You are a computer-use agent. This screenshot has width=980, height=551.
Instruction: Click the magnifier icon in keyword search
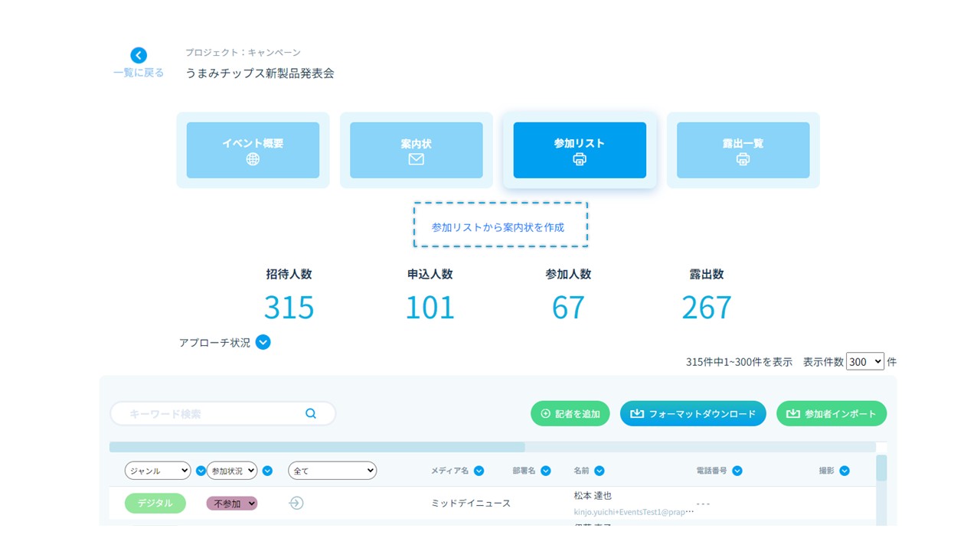311,413
